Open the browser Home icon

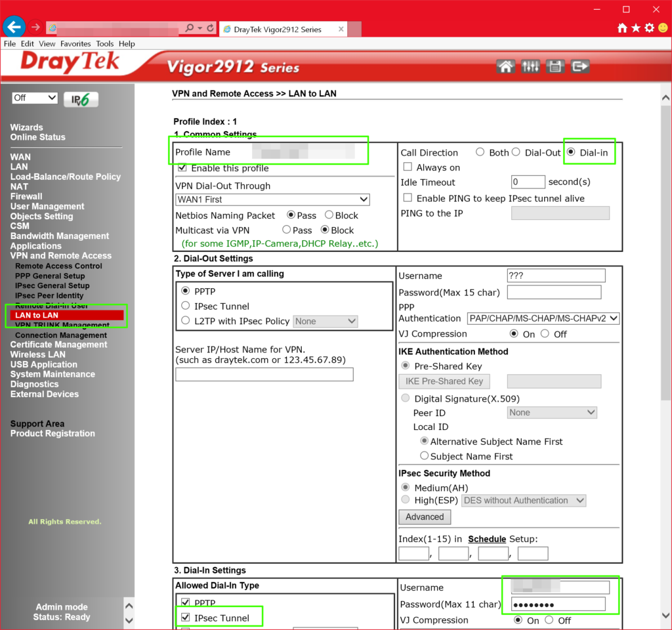point(622,28)
